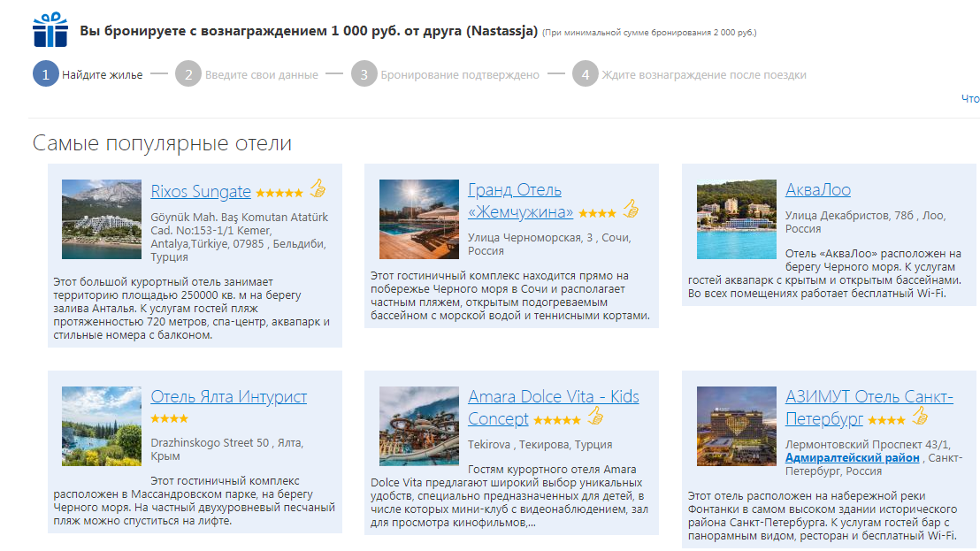Image resolution: width=980 pixels, height=551 pixels.
Task: Click step 1 circle Найдите жилье
Action: point(46,73)
